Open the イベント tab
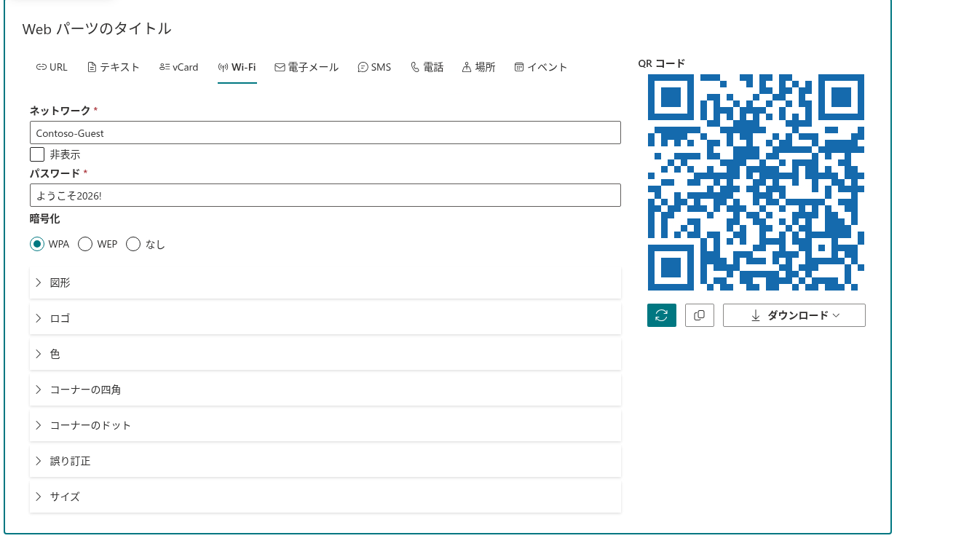Screen dimensions: 980x549 click(541, 67)
